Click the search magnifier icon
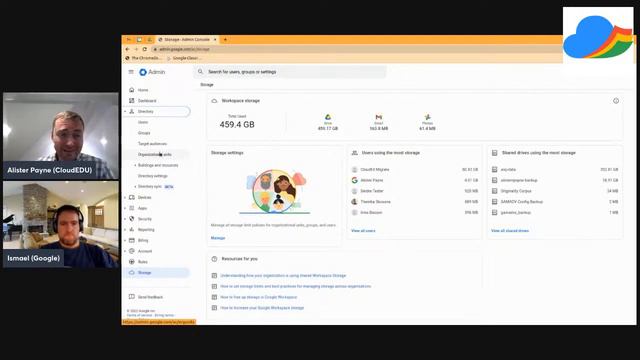Viewport: 640px width, 360px height. 200,71
